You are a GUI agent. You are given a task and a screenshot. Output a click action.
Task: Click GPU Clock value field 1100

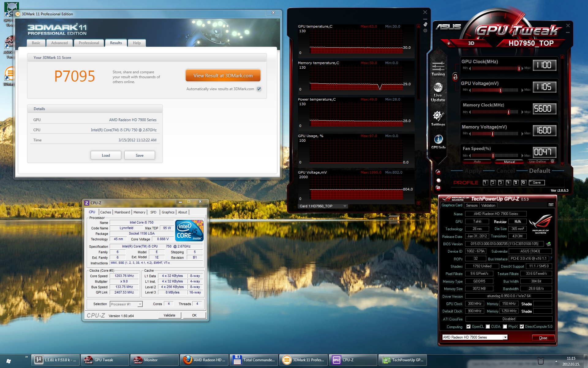tap(545, 65)
